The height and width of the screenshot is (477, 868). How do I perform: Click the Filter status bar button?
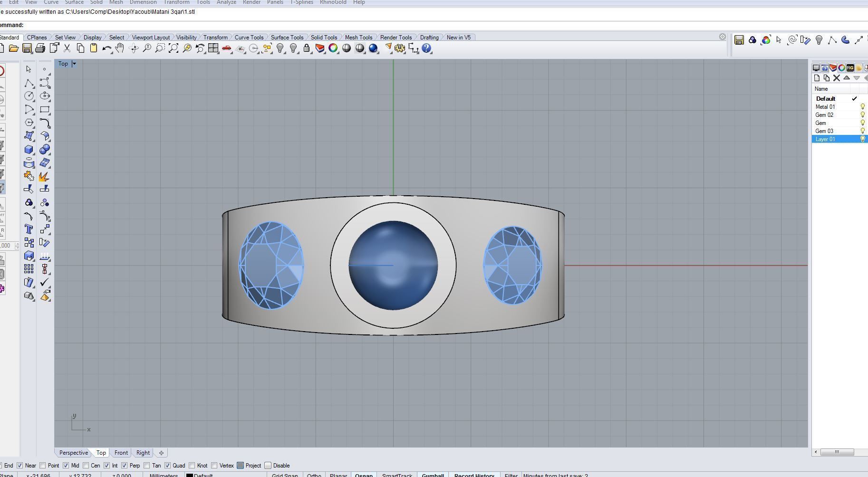(511, 475)
